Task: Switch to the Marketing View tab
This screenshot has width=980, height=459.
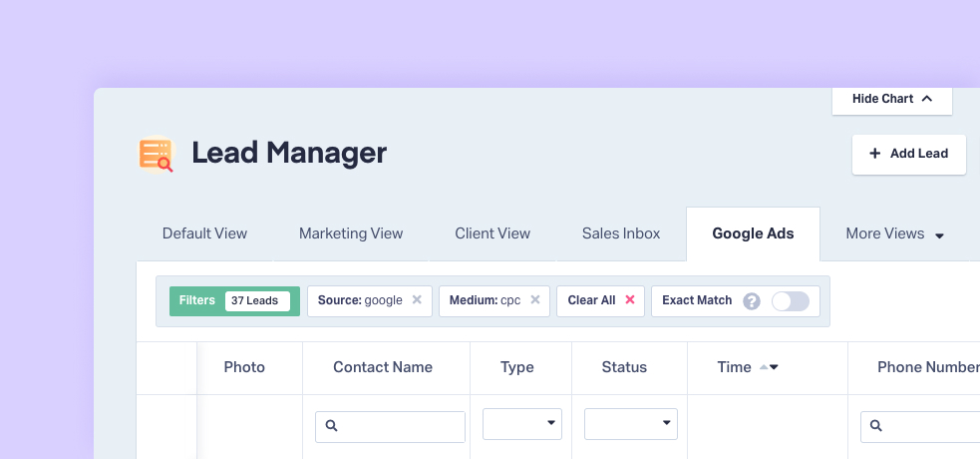Action: pos(351,233)
